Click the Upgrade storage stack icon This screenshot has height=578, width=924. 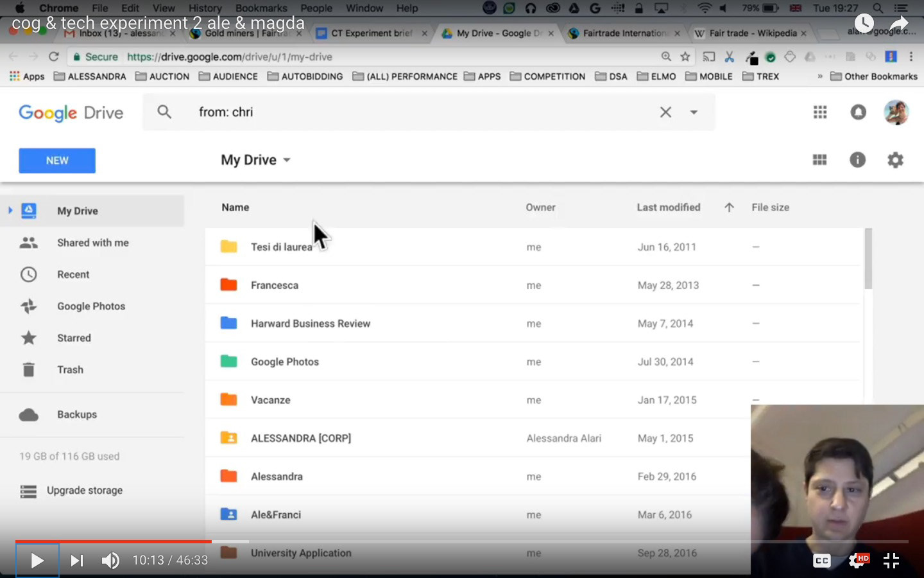click(x=28, y=491)
